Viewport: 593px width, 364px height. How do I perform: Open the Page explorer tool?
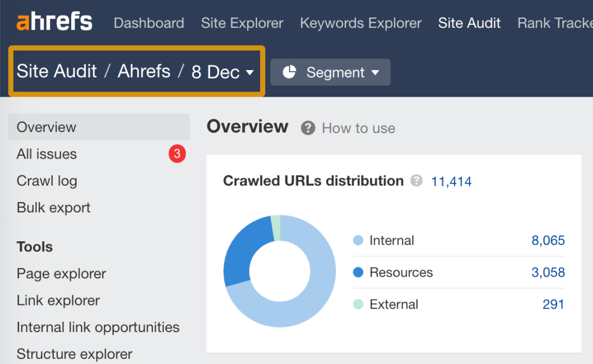61,273
